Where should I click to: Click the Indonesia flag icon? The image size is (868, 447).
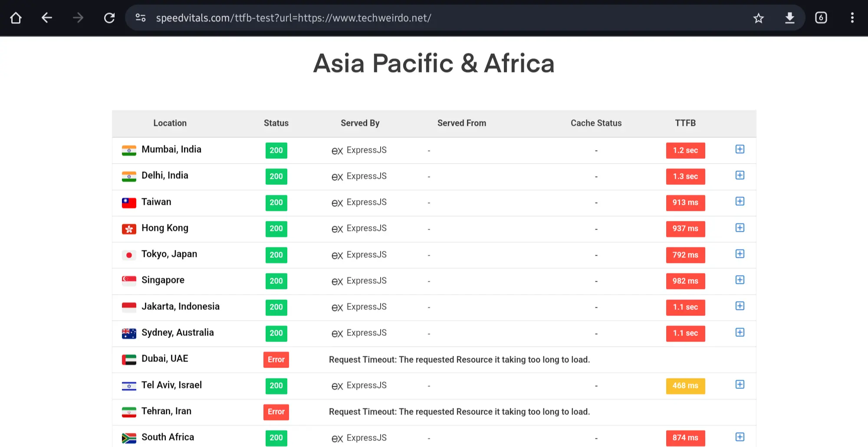coord(129,307)
